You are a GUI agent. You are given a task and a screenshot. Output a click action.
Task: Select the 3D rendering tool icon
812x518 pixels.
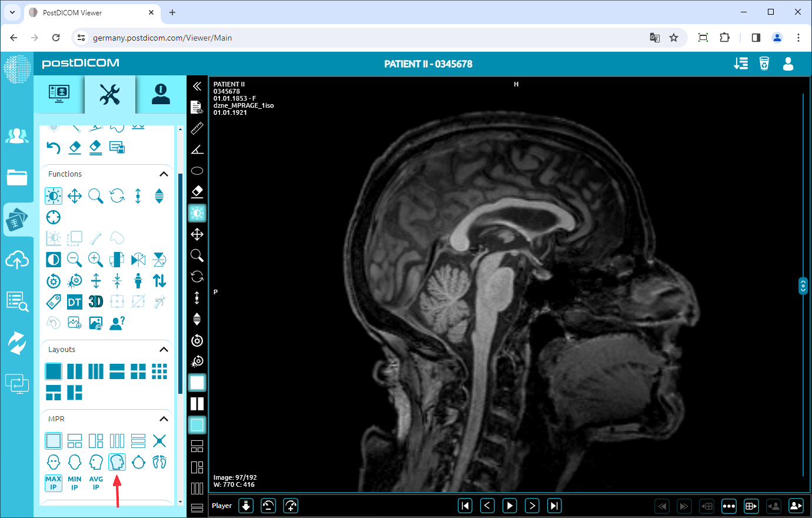tap(96, 302)
